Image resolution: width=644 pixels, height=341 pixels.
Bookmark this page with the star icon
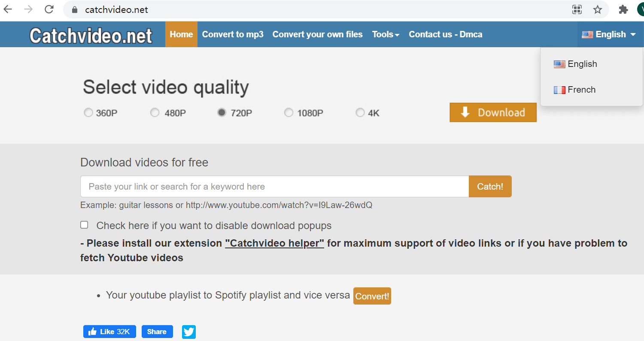[598, 9]
